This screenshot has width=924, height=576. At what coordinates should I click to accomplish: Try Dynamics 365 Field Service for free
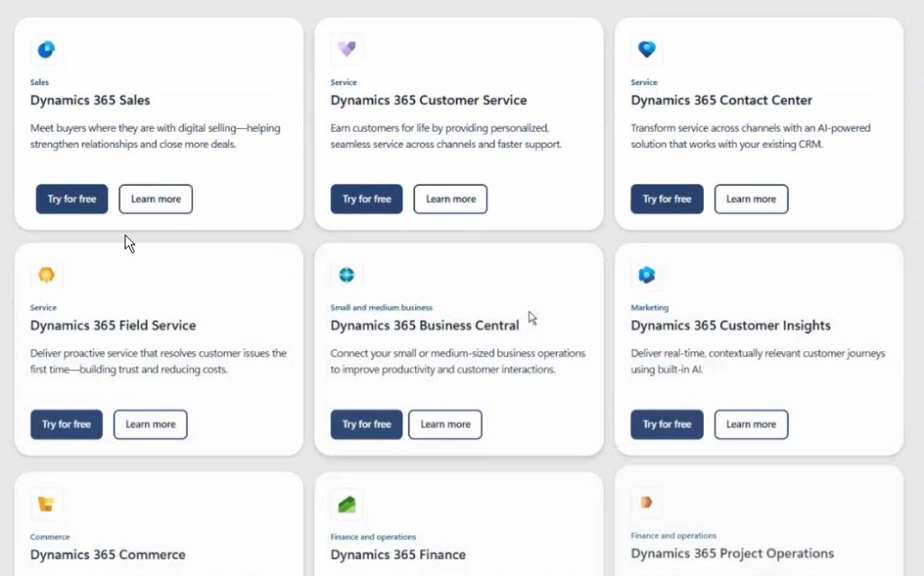(x=67, y=424)
